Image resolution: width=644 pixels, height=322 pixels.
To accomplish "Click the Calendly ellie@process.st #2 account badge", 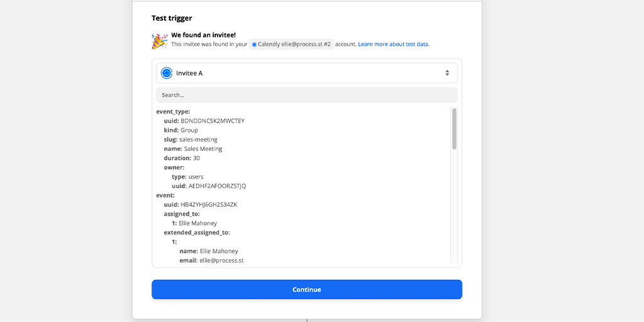I will tap(291, 45).
